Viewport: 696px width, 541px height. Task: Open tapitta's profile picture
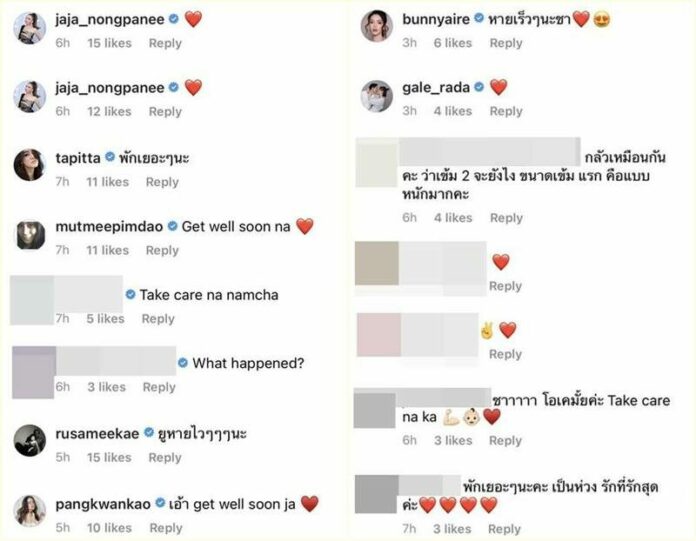coord(30,165)
